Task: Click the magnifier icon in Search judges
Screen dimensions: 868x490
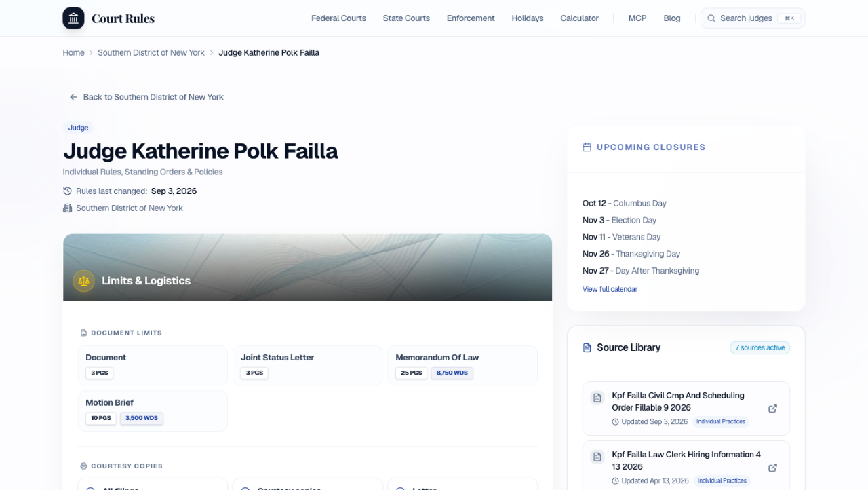Action: 711,18
